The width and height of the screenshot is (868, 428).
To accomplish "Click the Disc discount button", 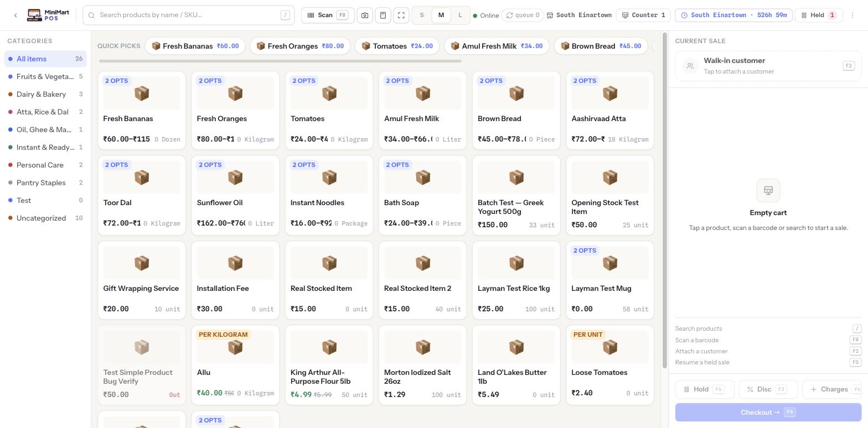I will (768, 389).
